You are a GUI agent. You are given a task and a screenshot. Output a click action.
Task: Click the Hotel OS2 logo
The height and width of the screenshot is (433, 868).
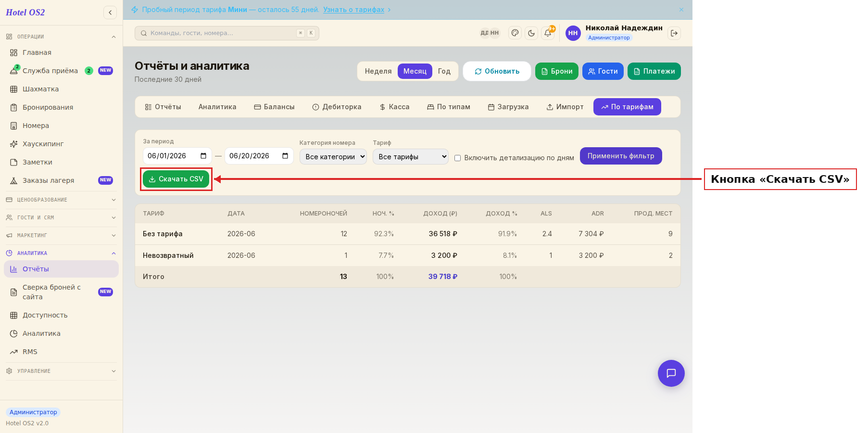tap(25, 13)
